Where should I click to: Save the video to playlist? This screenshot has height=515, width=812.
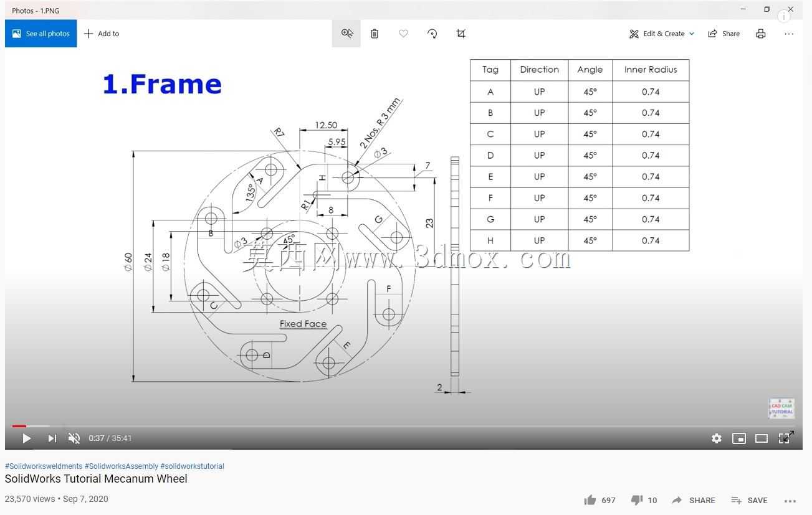tap(749, 500)
